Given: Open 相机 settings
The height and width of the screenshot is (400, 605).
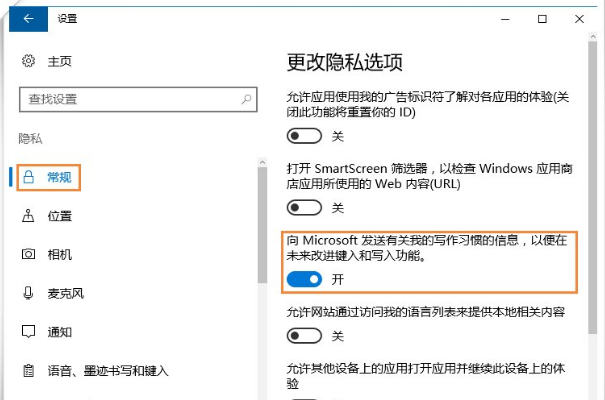Looking at the screenshot, I should click(59, 255).
